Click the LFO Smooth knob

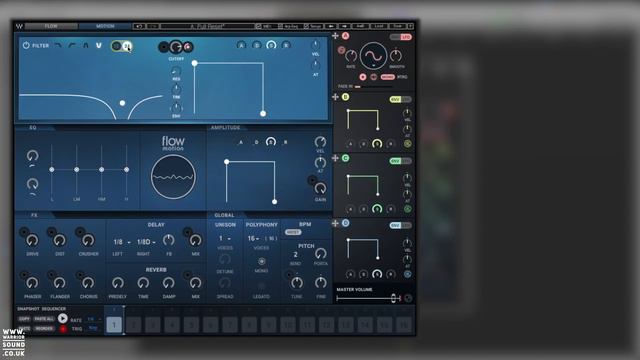click(396, 55)
